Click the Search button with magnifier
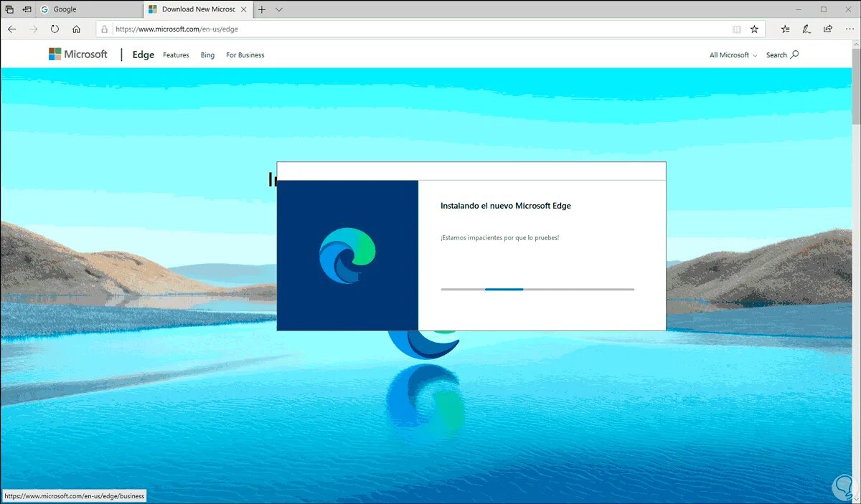The height and width of the screenshot is (504, 861). (x=782, y=55)
